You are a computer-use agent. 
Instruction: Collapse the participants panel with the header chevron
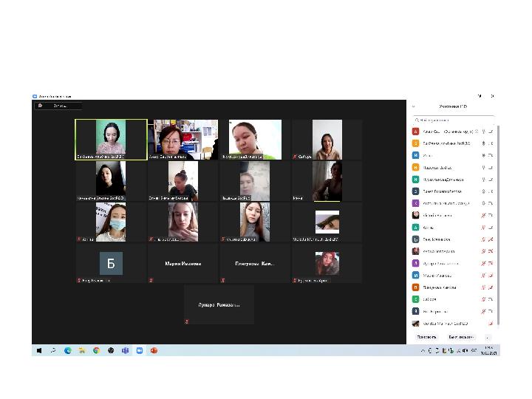point(413,106)
